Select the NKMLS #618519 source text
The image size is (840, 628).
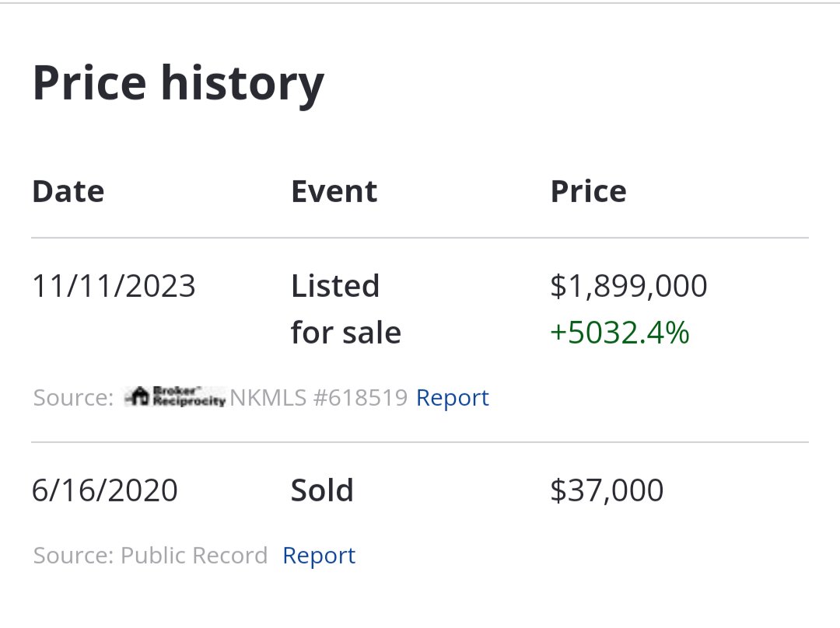[319, 398]
